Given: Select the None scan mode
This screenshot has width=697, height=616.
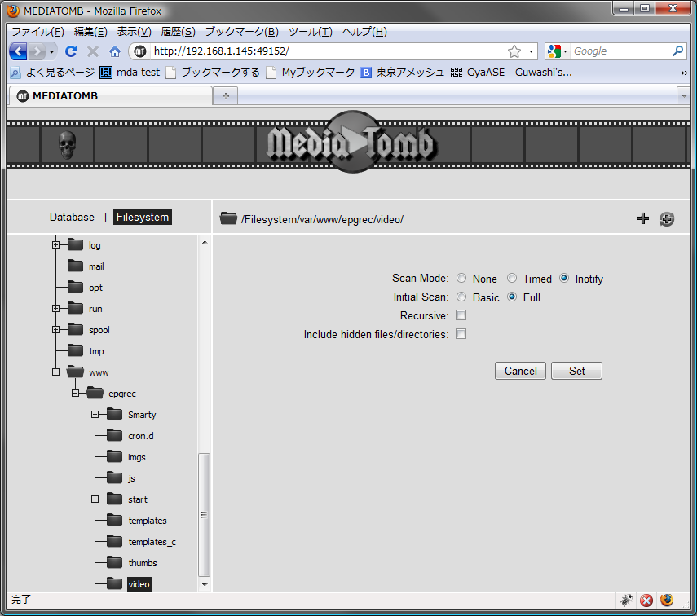Looking at the screenshot, I should pos(461,278).
